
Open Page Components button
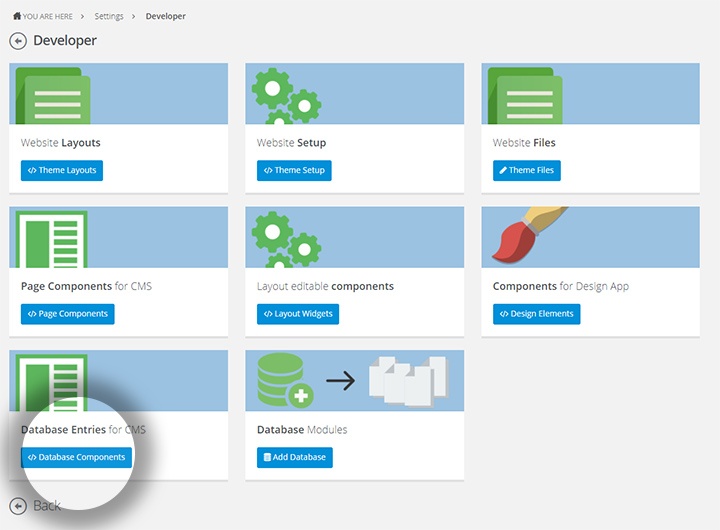[x=68, y=314]
